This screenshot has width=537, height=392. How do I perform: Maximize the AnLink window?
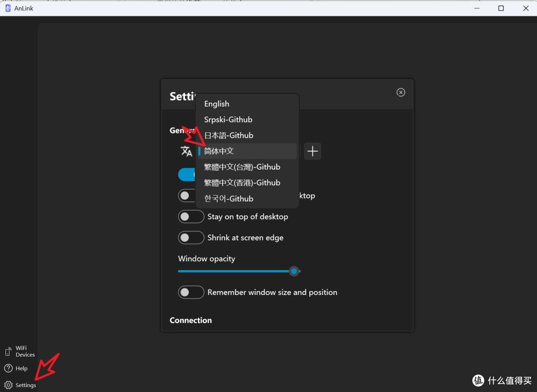click(x=501, y=8)
